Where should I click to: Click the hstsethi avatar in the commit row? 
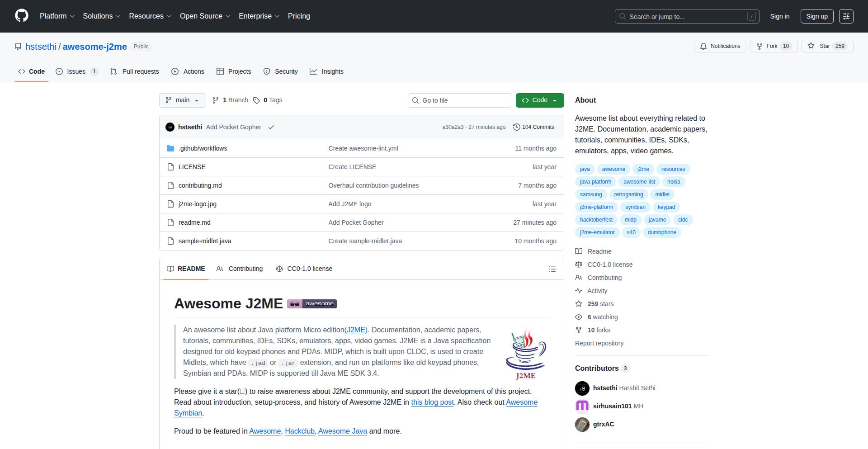pos(170,127)
